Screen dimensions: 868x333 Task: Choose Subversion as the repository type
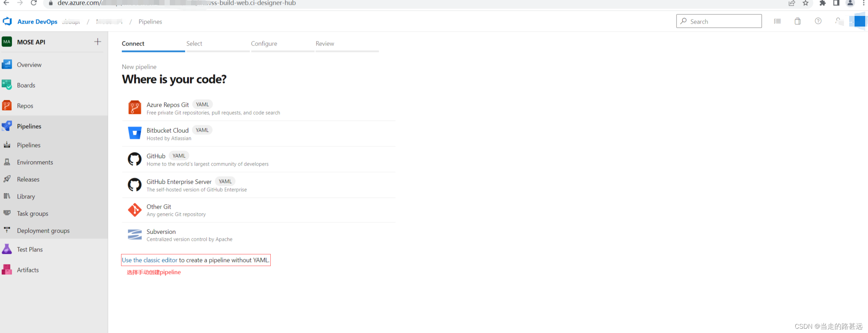tap(161, 231)
